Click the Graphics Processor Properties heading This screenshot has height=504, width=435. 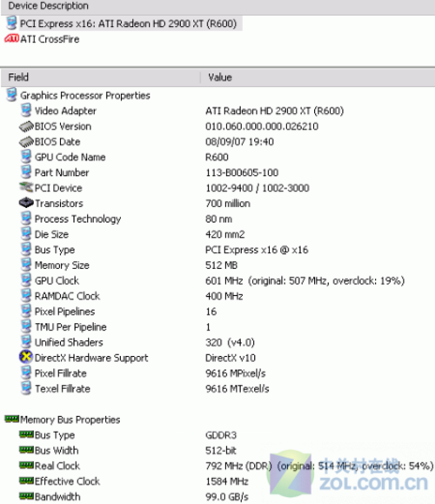point(85,96)
